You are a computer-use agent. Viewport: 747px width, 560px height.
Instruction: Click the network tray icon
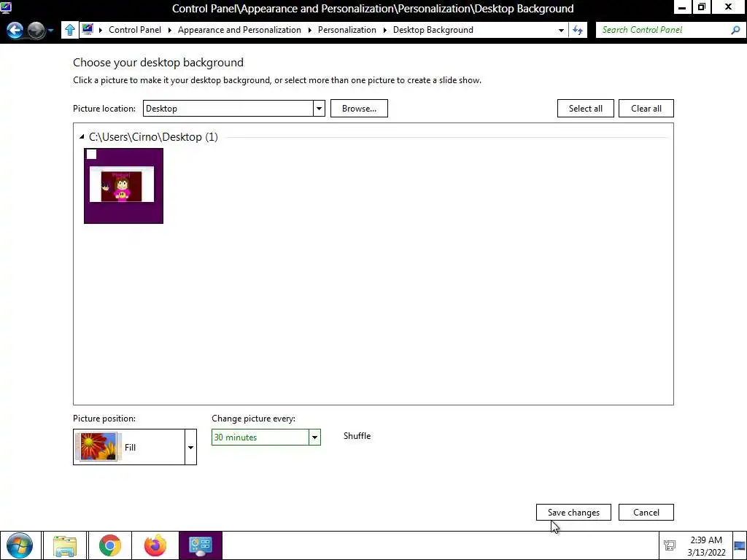670,545
